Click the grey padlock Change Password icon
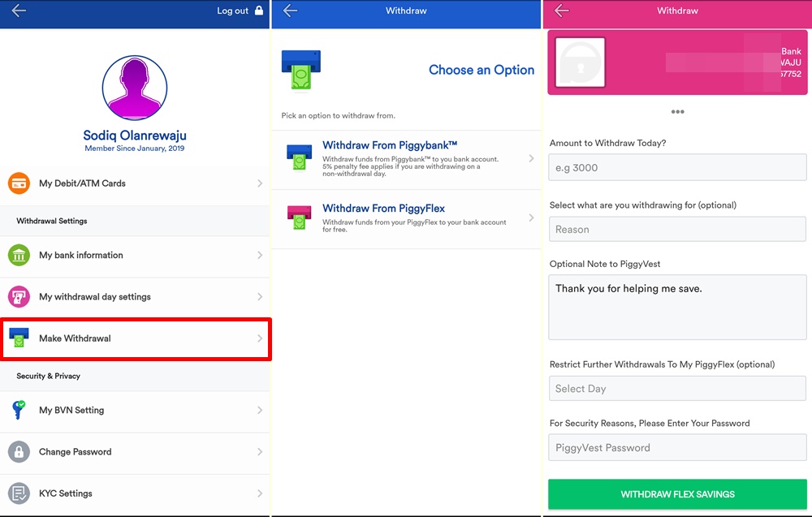 point(19,452)
